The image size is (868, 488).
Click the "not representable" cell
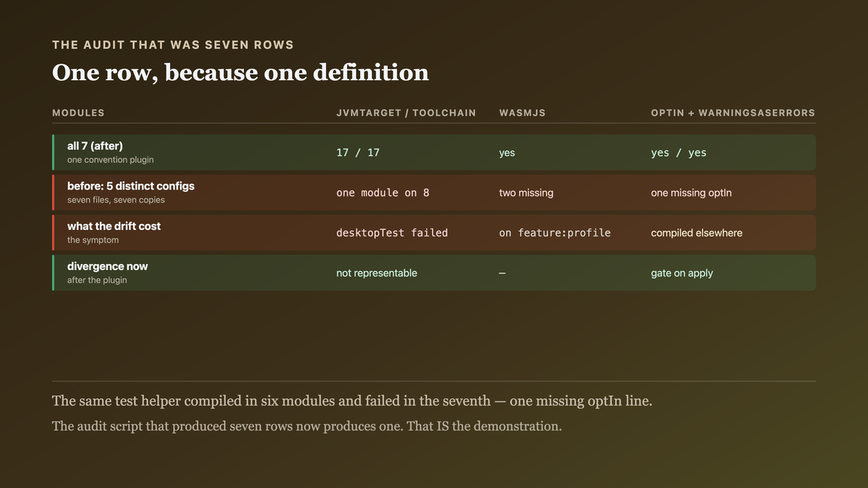click(377, 273)
